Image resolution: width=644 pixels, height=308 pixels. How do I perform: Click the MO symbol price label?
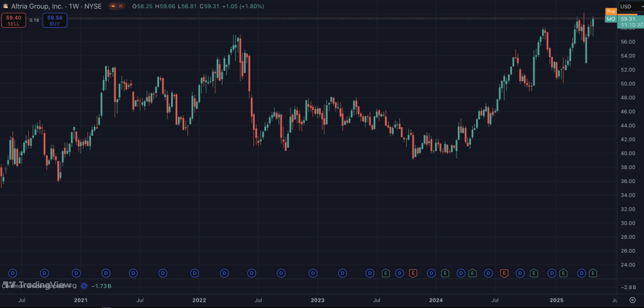pyautogui.click(x=611, y=19)
